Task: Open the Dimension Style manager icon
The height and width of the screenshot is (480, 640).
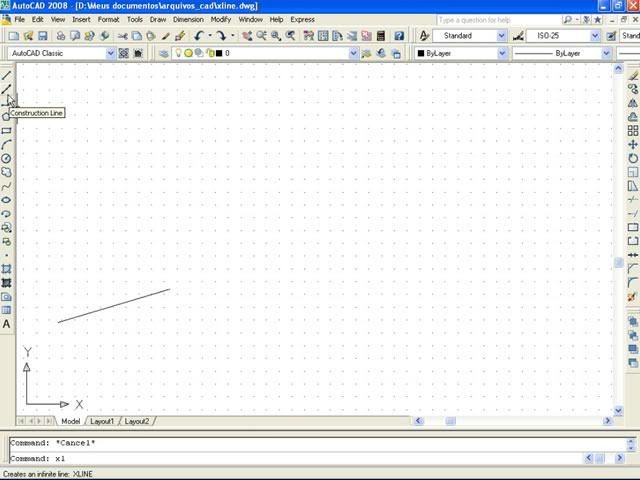Action: pyautogui.click(x=518, y=36)
